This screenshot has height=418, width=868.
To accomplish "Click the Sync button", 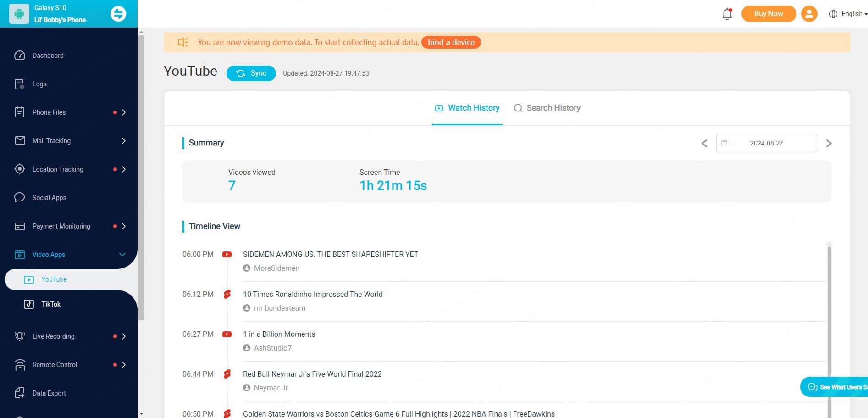I will click(251, 73).
